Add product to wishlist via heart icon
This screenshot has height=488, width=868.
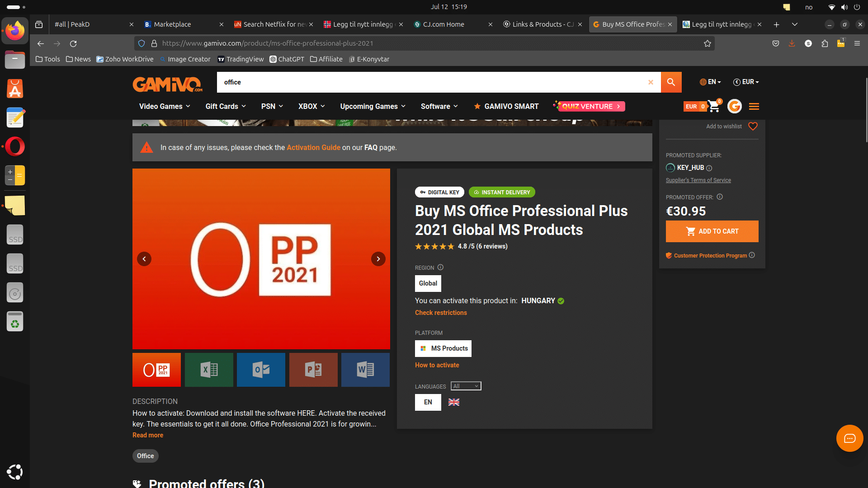[x=753, y=127]
